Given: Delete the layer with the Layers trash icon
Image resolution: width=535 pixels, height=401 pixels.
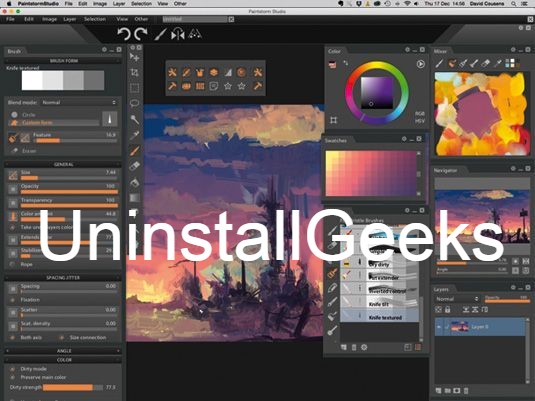Looking at the screenshot, I should point(466,390).
